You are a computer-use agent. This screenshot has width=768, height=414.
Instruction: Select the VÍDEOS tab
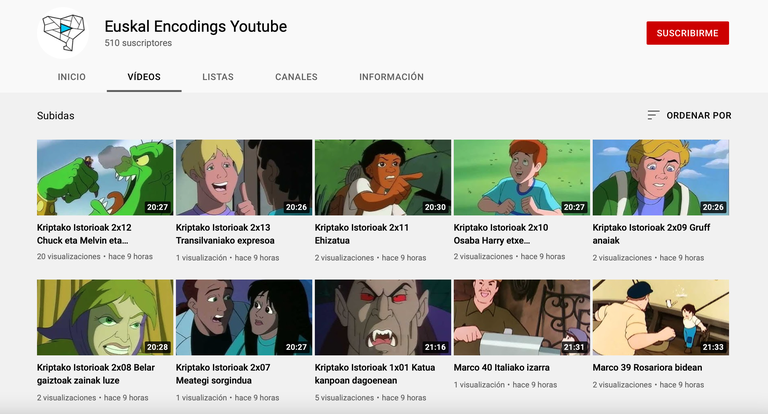pyautogui.click(x=144, y=77)
